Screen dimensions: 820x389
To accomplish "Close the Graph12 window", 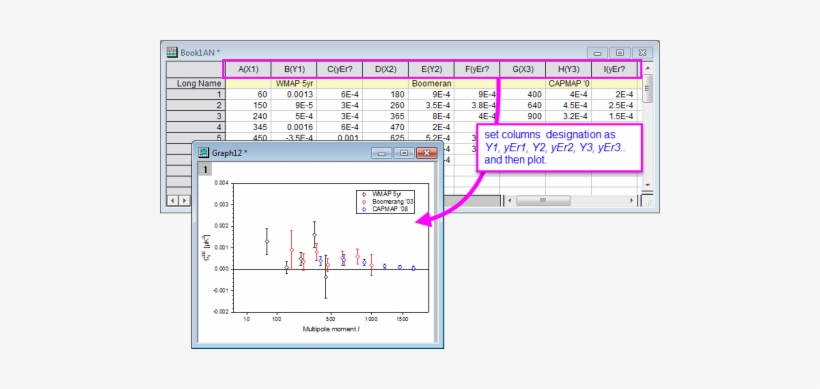I will point(426,153).
